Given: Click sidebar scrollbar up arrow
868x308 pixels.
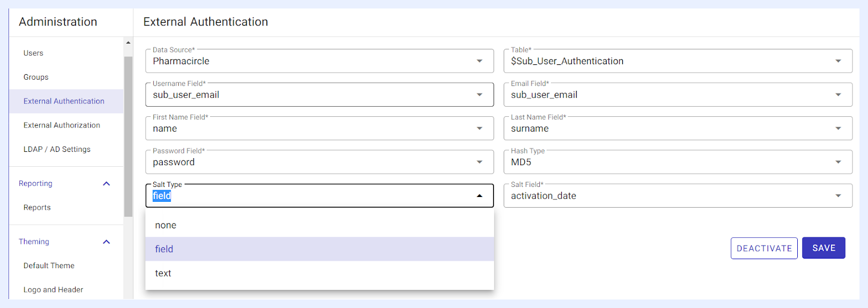Looking at the screenshot, I should [128, 42].
